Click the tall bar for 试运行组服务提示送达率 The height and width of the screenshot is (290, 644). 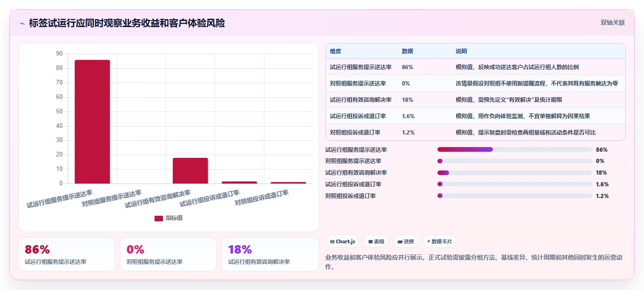pyautogui.click(x=92, y=121)
